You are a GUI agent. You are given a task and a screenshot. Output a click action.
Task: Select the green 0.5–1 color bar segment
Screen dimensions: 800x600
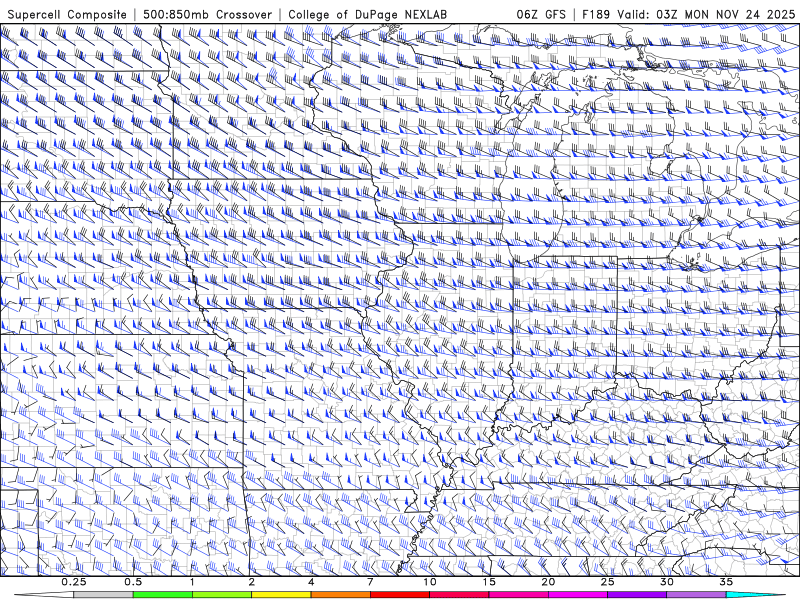coord(163,595)
